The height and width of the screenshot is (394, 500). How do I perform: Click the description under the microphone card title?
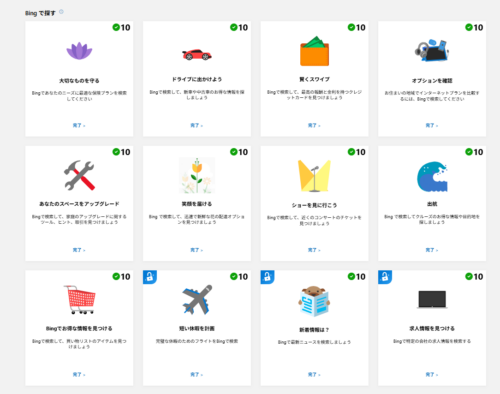click(x=314, y=220)
